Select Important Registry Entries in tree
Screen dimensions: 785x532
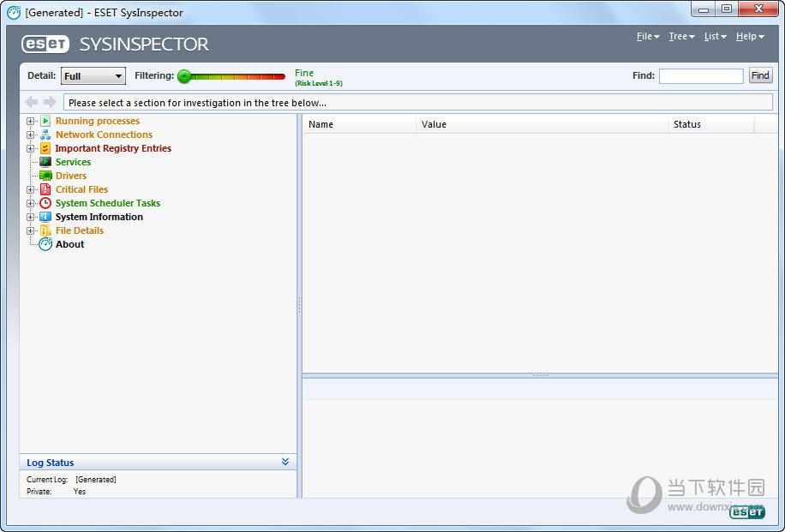coord(113,148)
